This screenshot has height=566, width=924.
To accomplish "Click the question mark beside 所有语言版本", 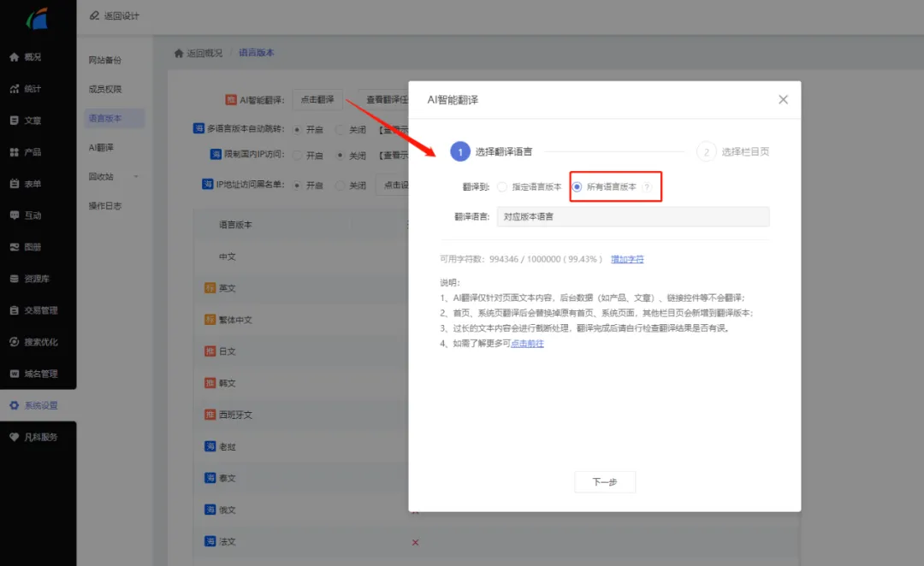I will click(647, 187).
